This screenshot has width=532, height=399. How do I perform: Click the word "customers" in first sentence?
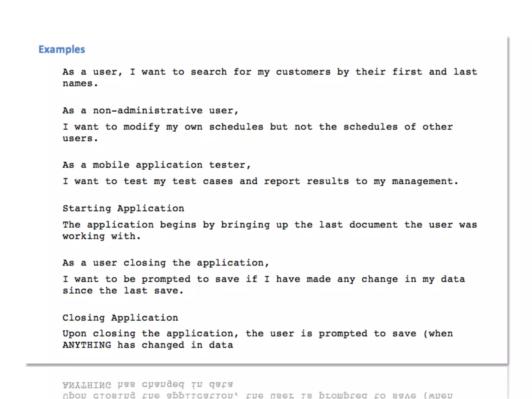(303, 72)
